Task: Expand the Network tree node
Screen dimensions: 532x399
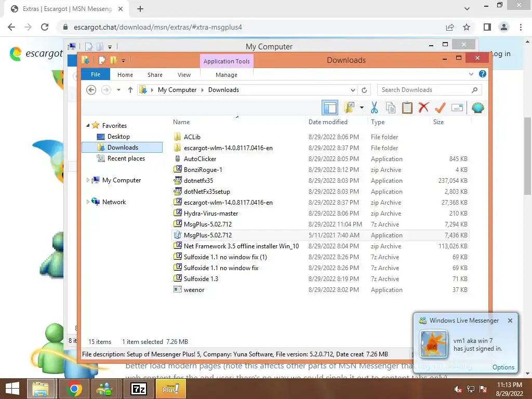Action: (88, 202)
